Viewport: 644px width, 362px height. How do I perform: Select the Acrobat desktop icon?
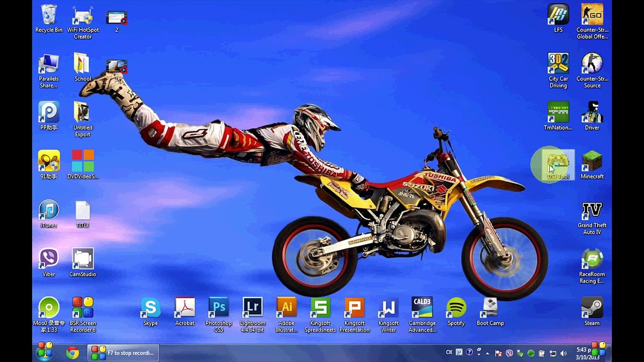pos(185,312)
